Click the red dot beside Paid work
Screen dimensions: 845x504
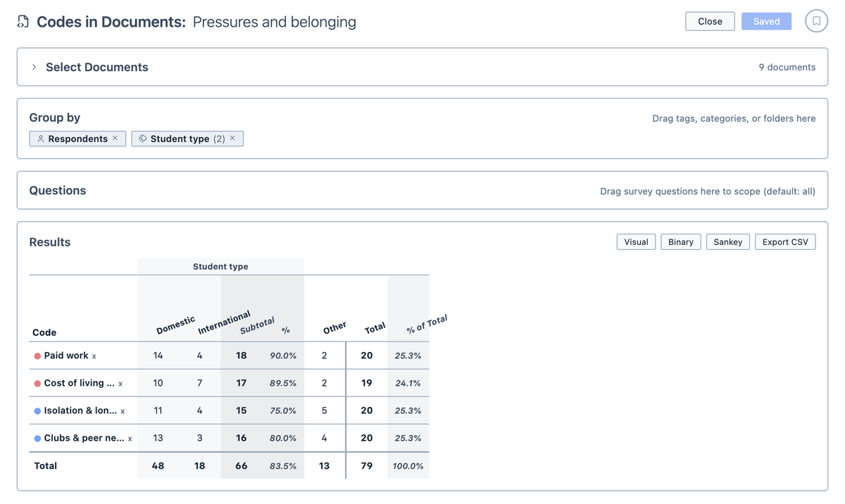37,356
